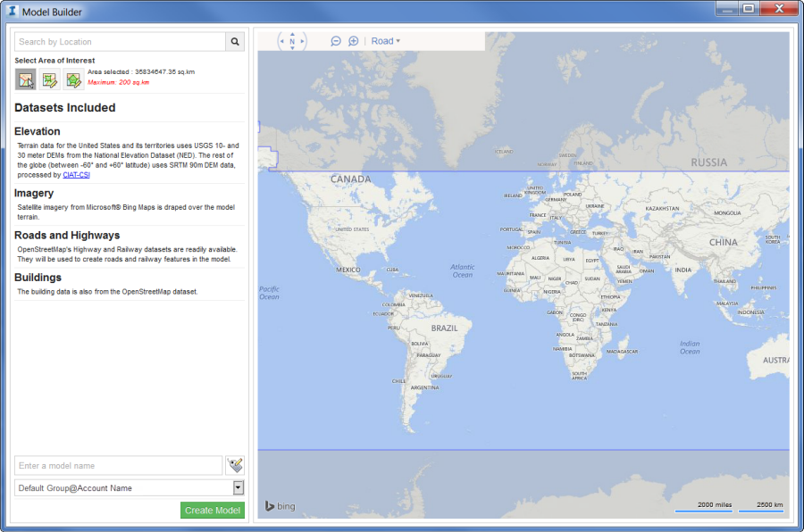The image size is (804, 532).
Task: Focus the Enter a model name field
Action: pos(119,465)
